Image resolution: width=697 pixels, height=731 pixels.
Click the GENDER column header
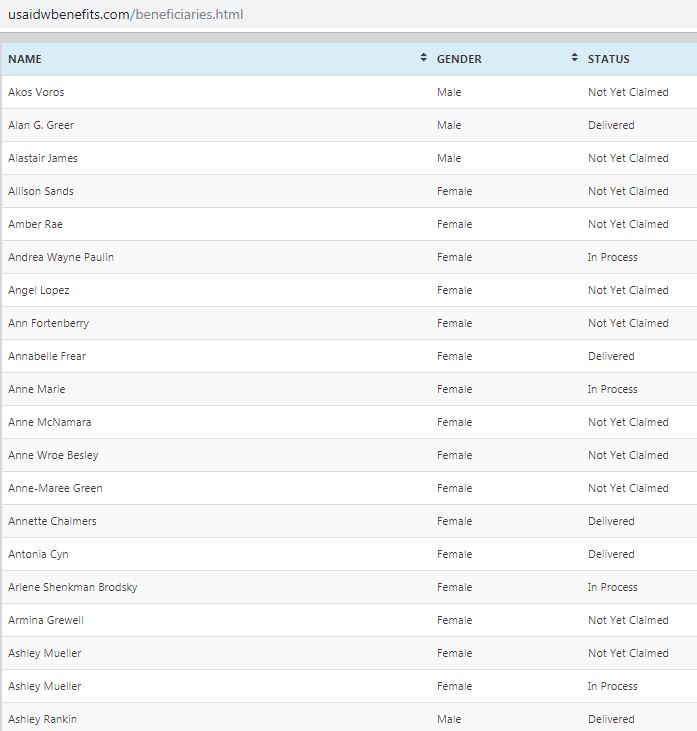coord(459,59)
